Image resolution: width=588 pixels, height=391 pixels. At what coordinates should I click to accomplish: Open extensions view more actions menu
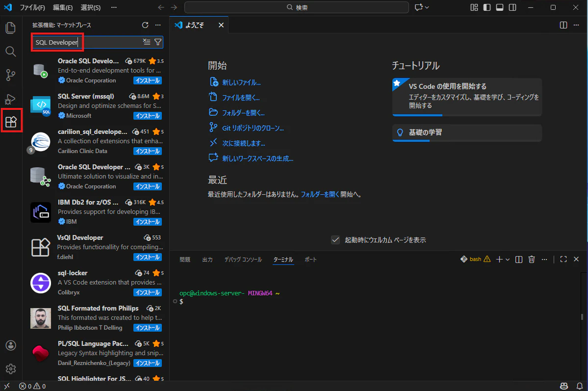158,25
